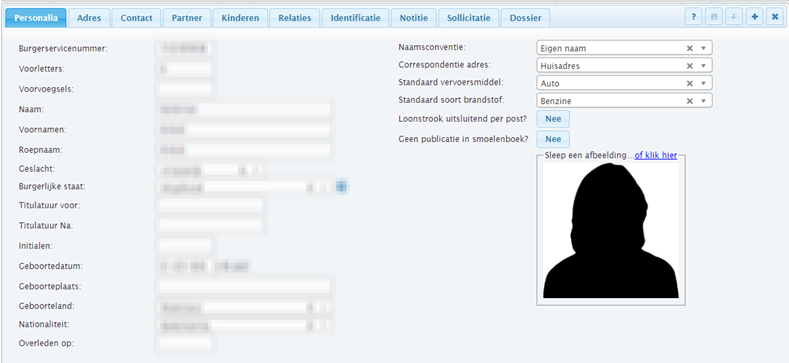
Task: Clear the Benzine brandstof selection
Action: point(690,101)
